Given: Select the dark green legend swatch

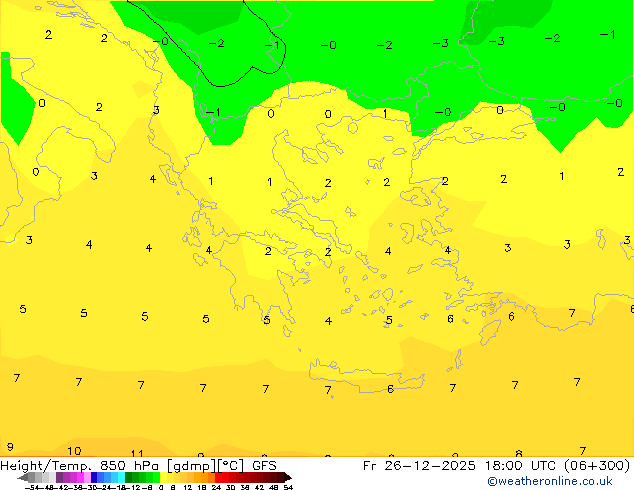Looking at the screenshot, I should pyautogui.click(x=129, y=477).
